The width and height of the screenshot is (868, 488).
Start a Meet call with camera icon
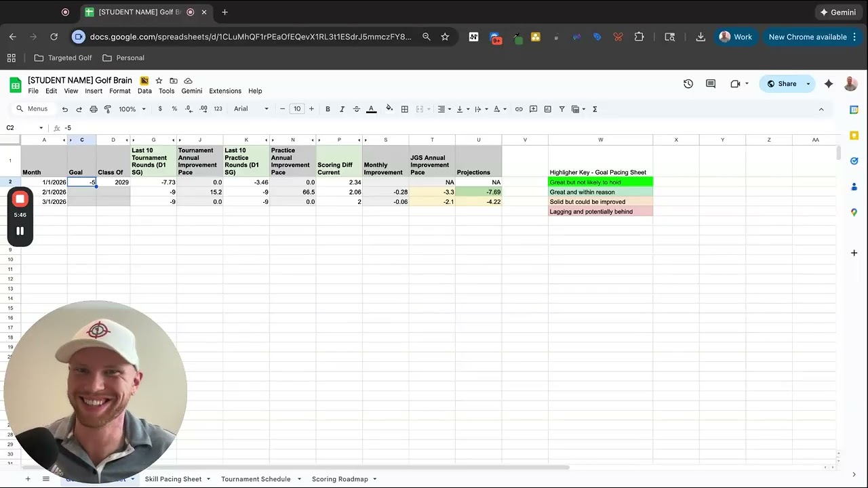[x=735, y=84]
